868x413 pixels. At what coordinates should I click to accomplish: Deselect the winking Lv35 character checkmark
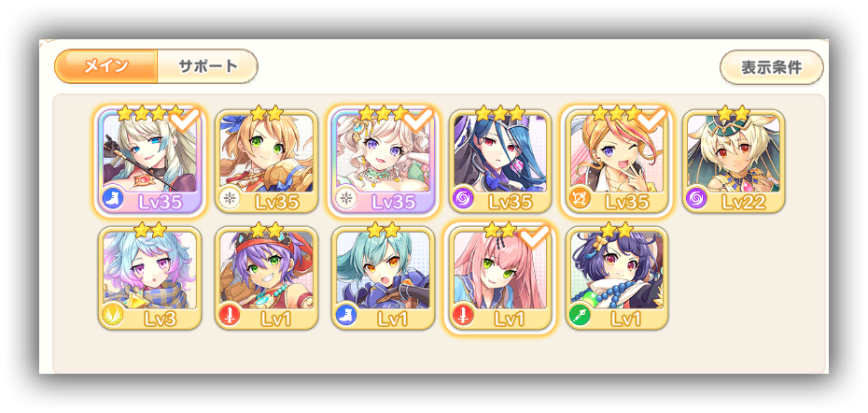click(652, 121)
